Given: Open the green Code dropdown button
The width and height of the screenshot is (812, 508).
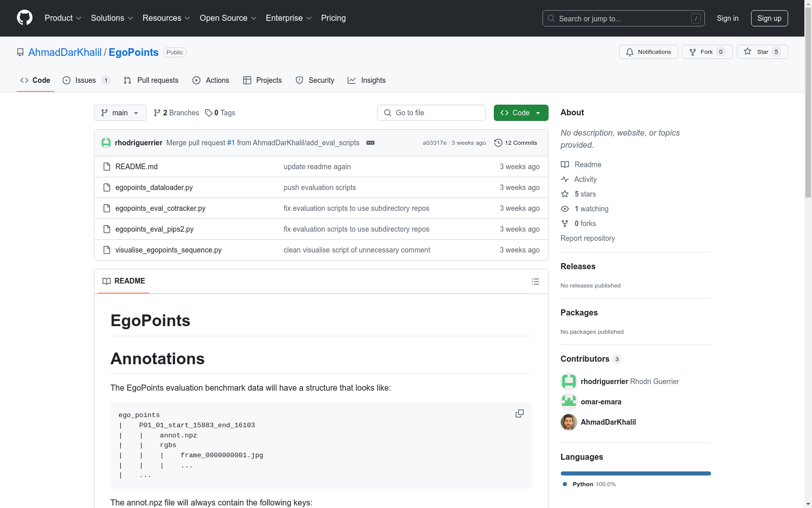Looking at the screenshot, I should point(521,113).
